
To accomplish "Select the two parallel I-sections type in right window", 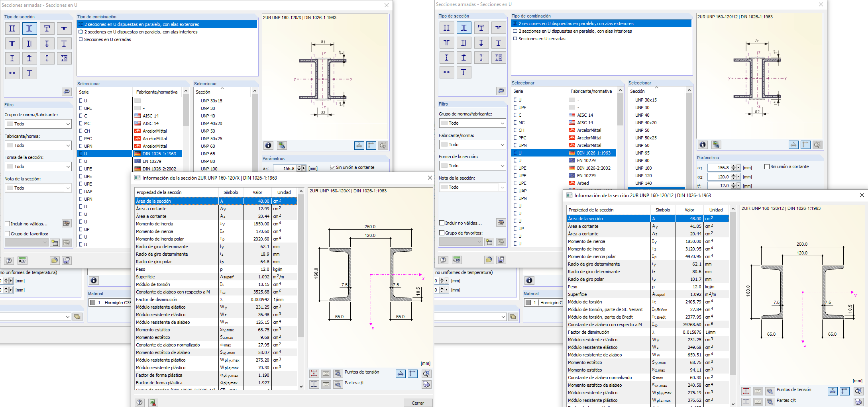I will (447, 28).
